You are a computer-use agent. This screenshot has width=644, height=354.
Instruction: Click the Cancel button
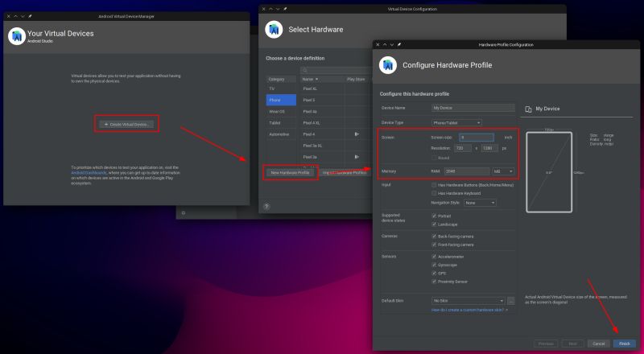tap(598, 344)
